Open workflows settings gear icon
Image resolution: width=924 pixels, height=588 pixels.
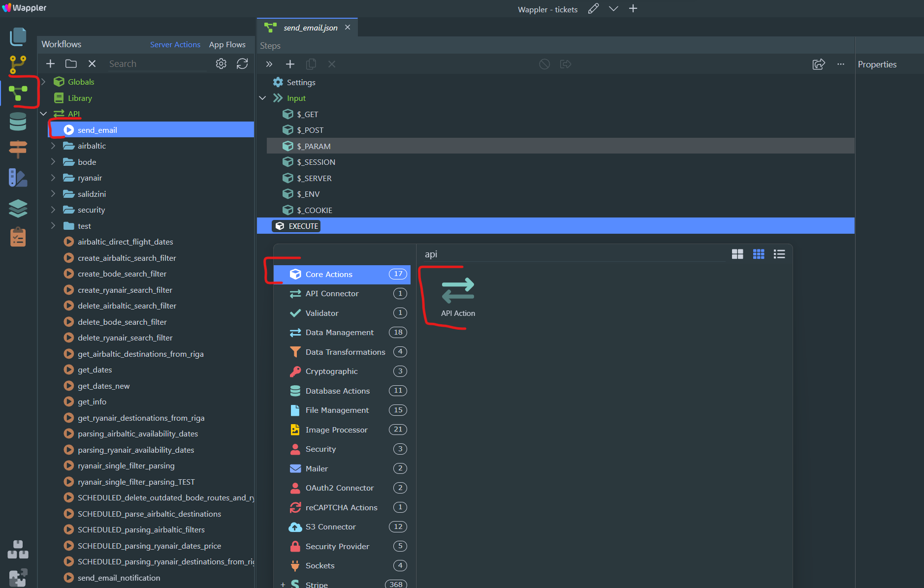click(x=221, y=64)
